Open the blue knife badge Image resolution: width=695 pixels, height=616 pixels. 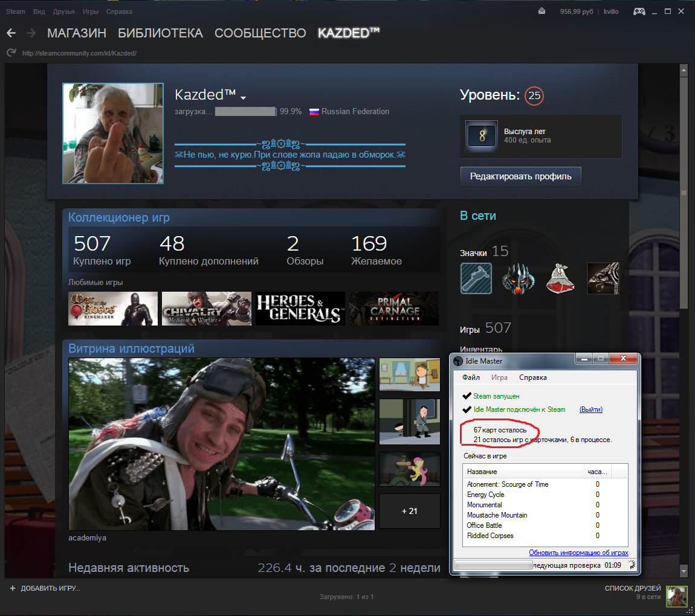[x=476, y=278]
